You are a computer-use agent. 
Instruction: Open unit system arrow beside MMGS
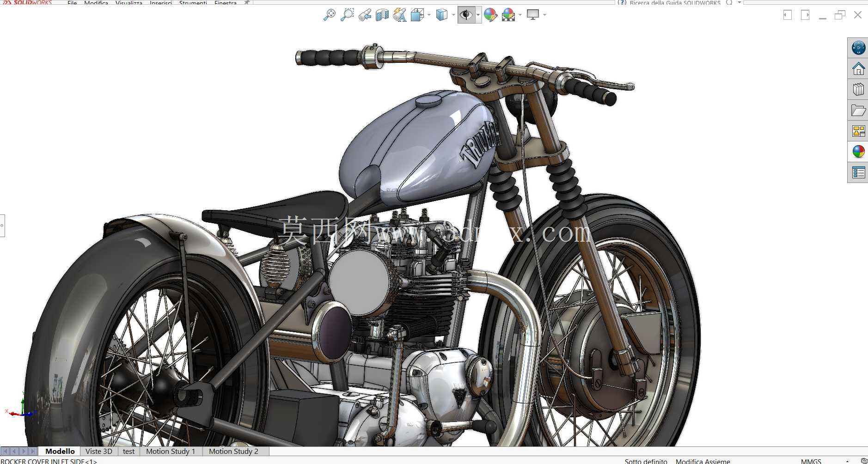(847, 461)
